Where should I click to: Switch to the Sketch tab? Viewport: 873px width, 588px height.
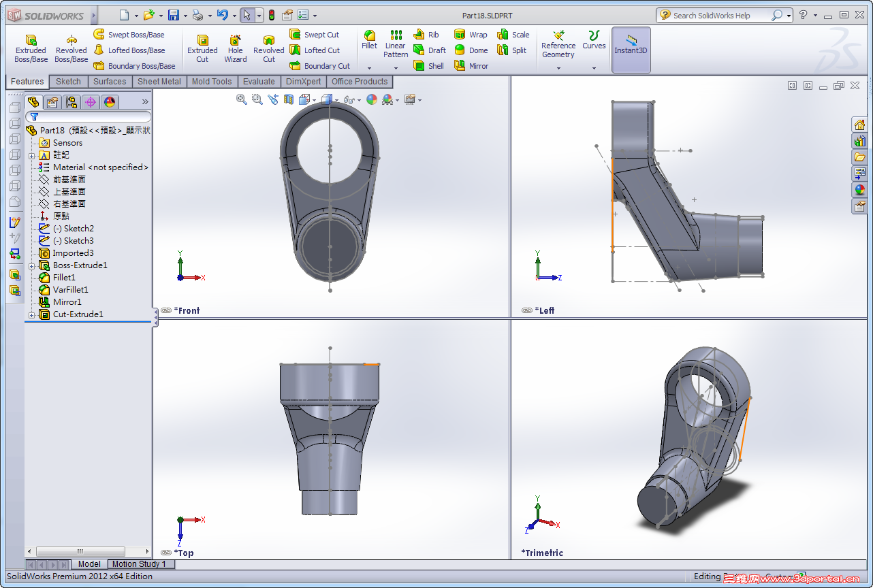coord(68,82)
